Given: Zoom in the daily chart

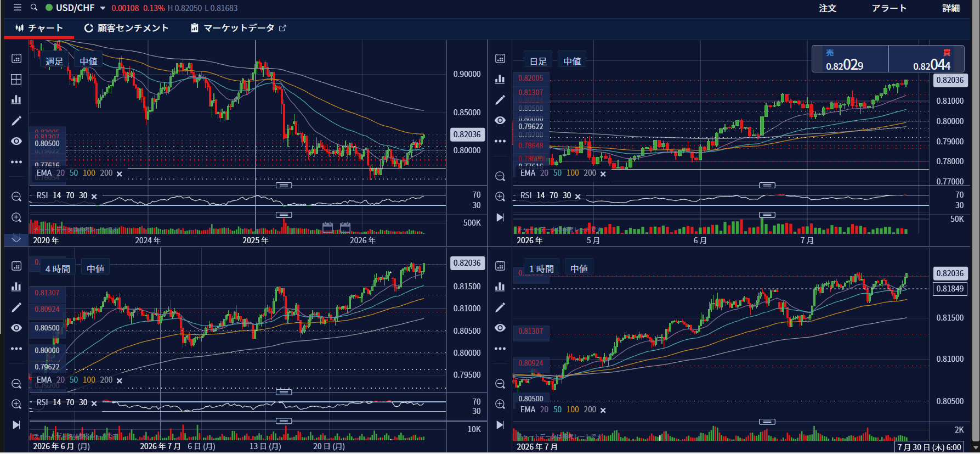Looking at the screenshot, I should [x=500, y=197].
